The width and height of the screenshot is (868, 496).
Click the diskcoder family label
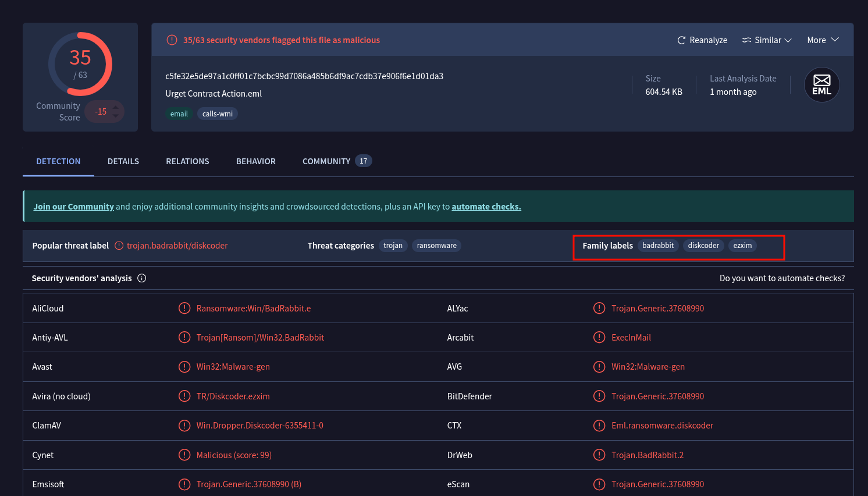(703, 246)
